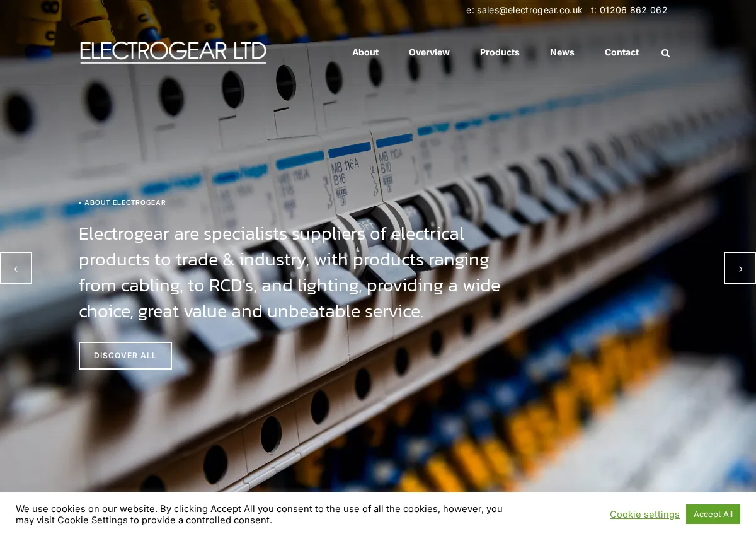
Task: Click the cookie consent notice text
Action: [x=259, y=515]
